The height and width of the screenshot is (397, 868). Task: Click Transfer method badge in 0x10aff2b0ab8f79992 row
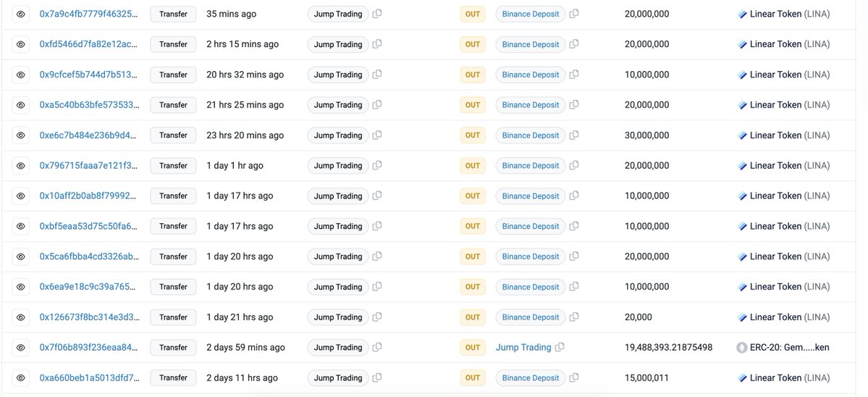(173, 196)
